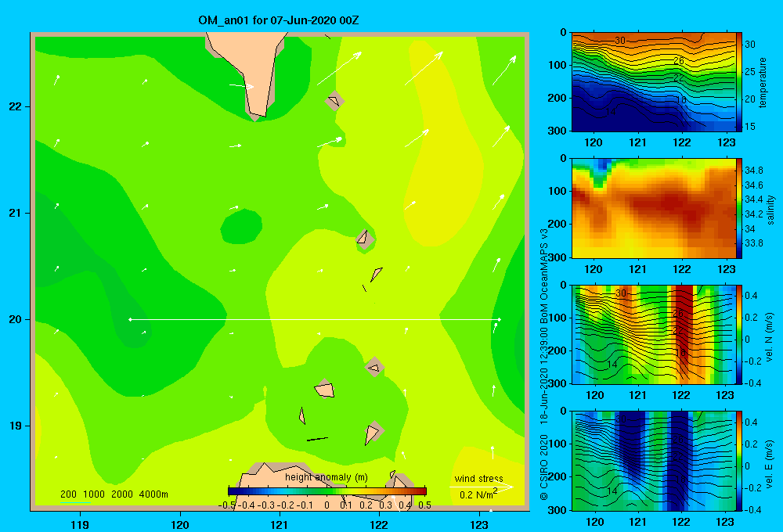Click the 15 tick on temperature scale
783x532 pixels.
750,126
